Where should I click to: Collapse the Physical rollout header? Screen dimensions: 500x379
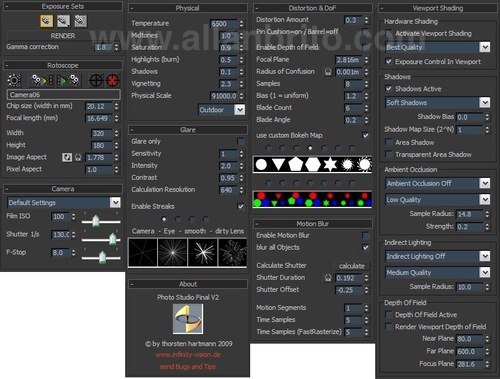[x=188, y=8]
